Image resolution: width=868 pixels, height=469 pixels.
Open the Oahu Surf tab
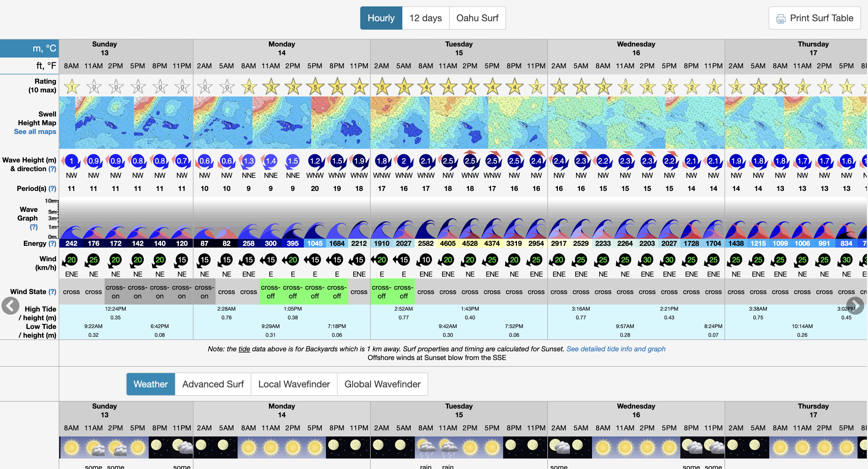(x=477, y=18)
